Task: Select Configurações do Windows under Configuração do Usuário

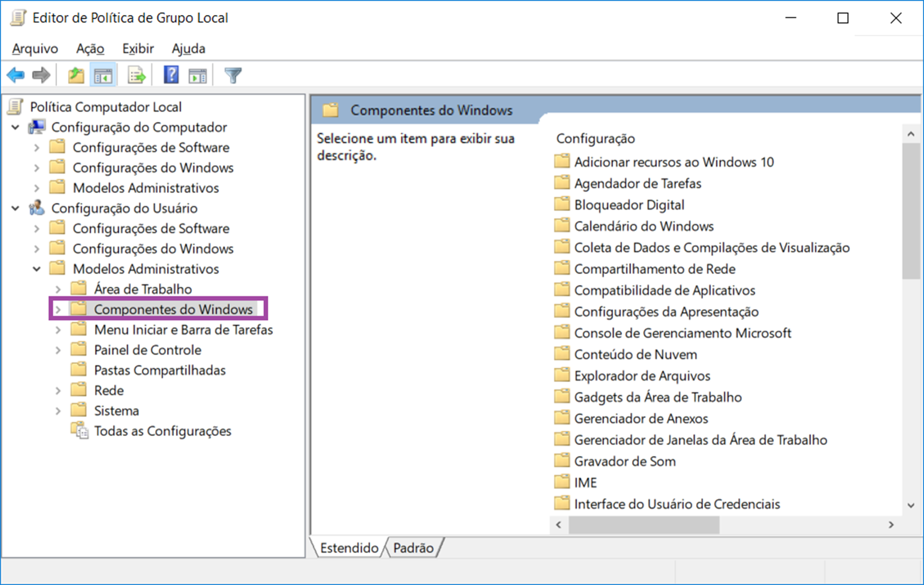Action: coord(153,249)
